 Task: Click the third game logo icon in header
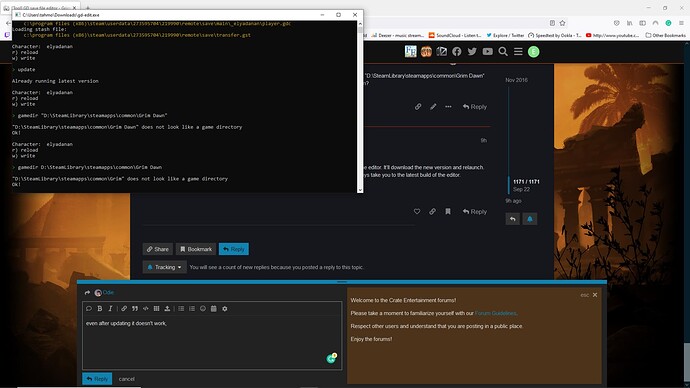pyautogui.click(x=441, y=52)
